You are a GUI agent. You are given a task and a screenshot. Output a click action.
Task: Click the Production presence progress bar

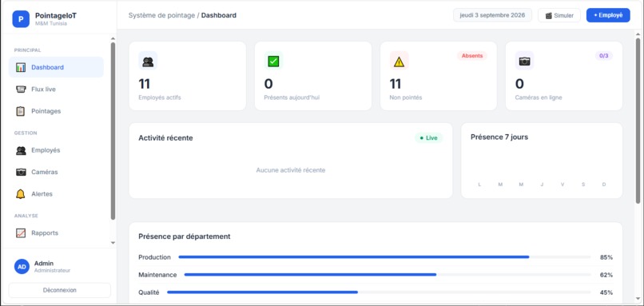384,257
